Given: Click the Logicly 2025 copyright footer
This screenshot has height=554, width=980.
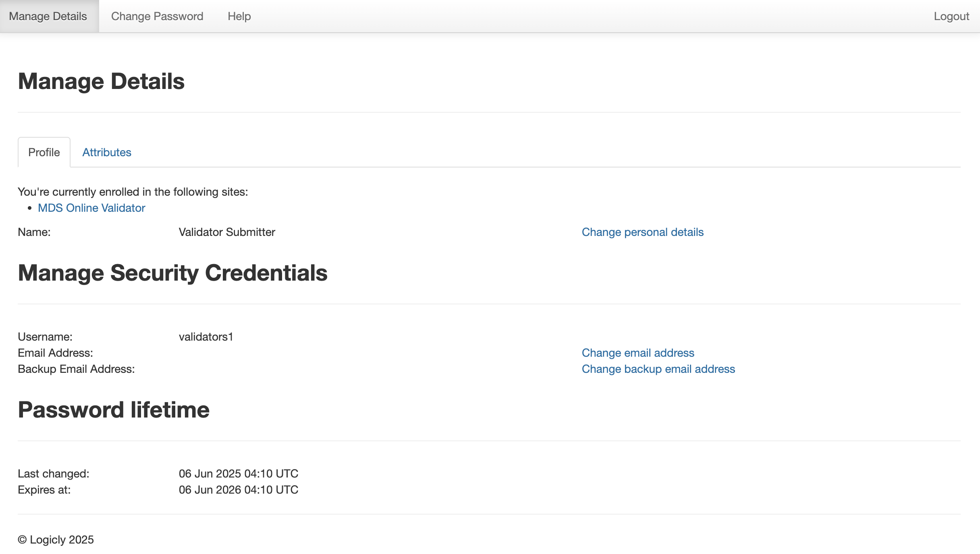Looking at the screenshot, I should pyautogui.click(x=56, y=540).
